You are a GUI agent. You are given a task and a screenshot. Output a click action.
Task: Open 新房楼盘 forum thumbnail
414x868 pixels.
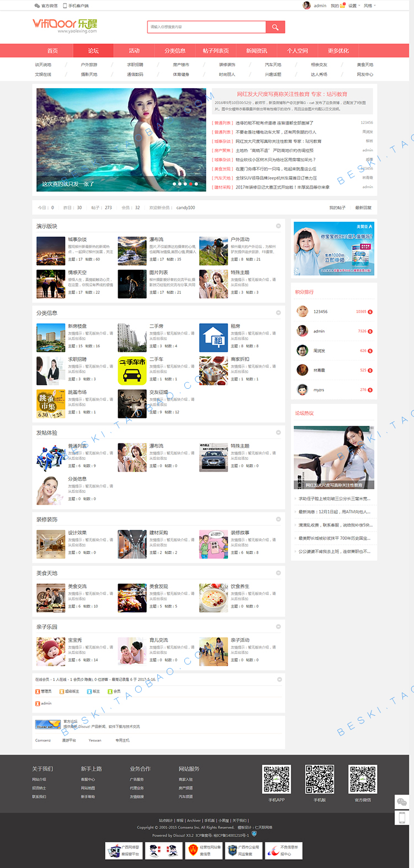click(51, 337)
